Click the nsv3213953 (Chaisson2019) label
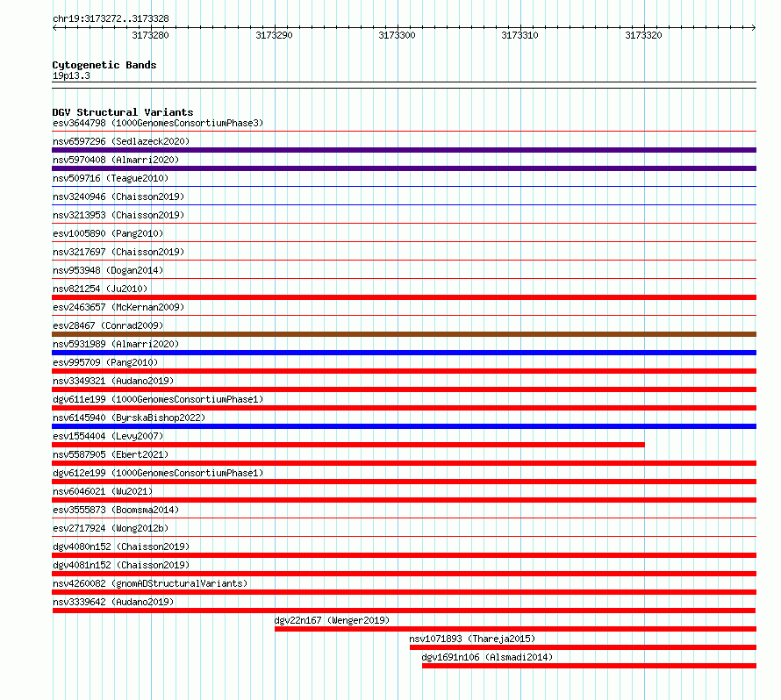The image size is (781, 700). click(118, 215)
